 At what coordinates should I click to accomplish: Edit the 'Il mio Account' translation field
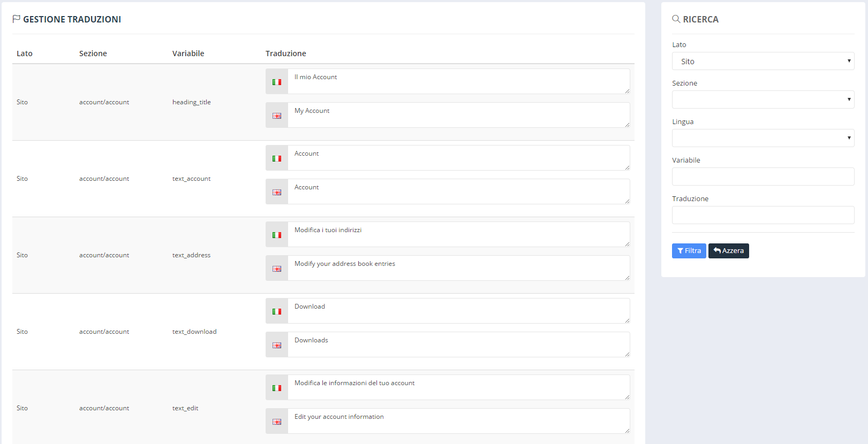[x=459, y=81]
